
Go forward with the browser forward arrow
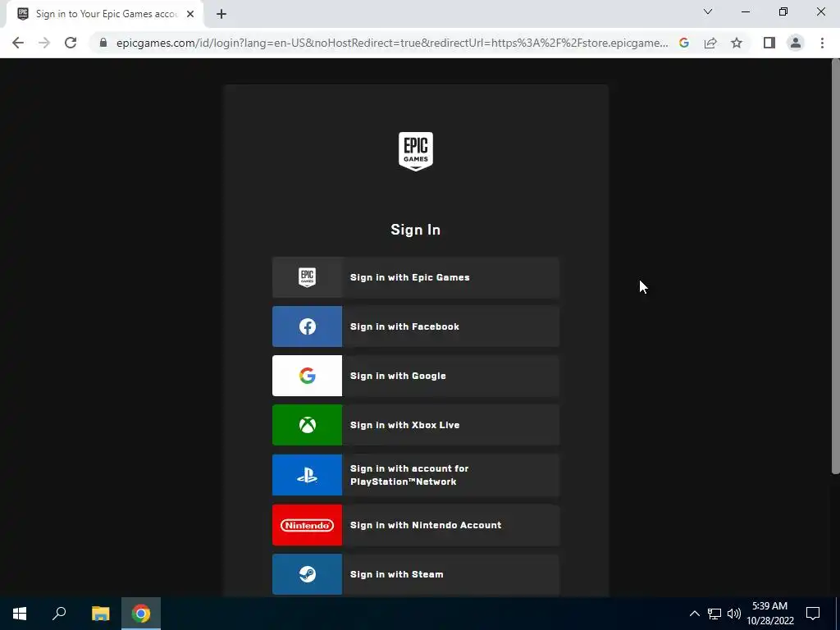(x=44, y=43)
